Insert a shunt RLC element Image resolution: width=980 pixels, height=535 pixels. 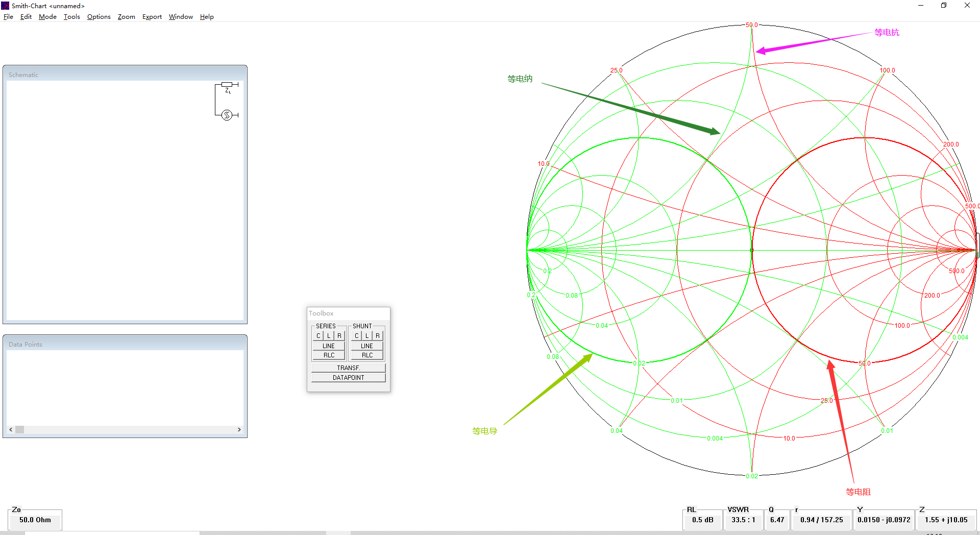367,355
